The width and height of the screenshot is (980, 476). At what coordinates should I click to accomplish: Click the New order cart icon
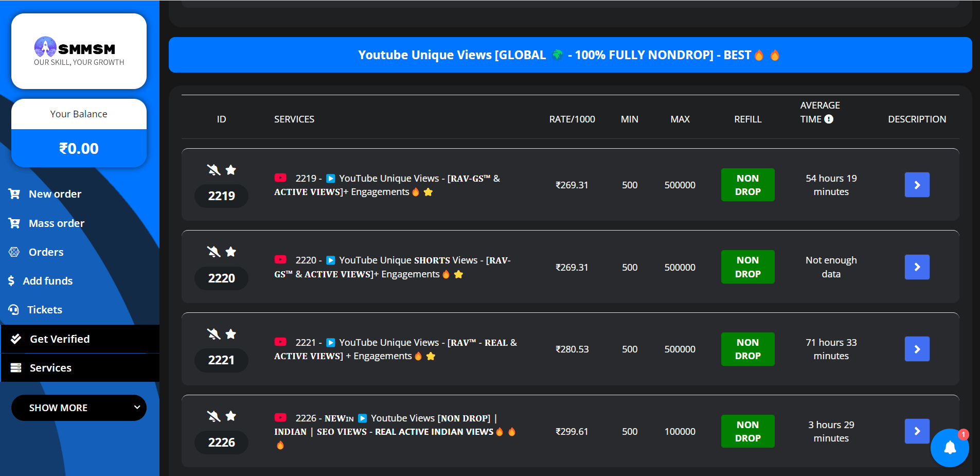coord(14,194)
